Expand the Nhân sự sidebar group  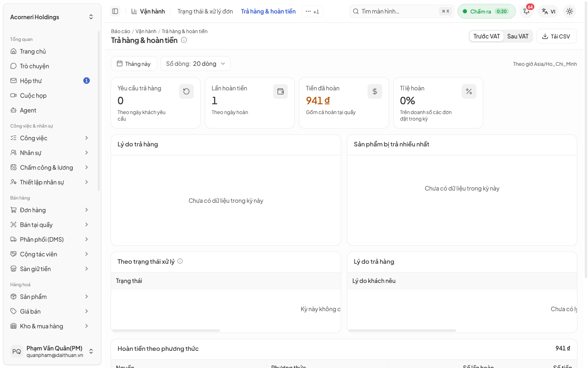click(x=50, y=153)
